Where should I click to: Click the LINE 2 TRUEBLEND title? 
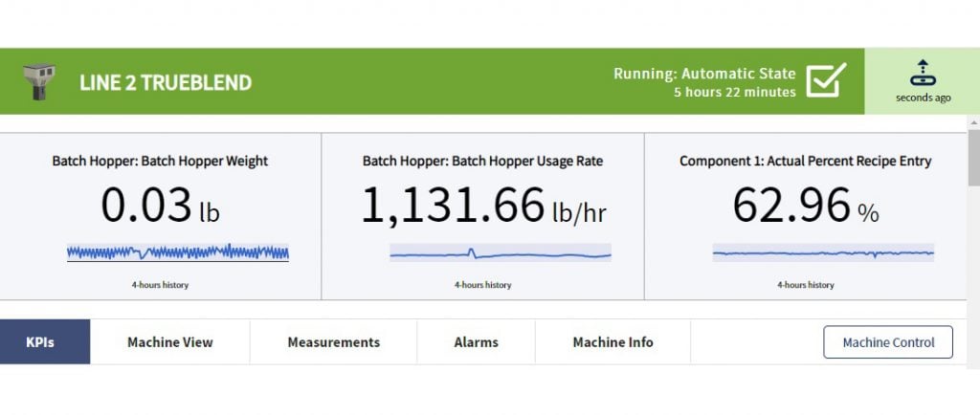[x=166, y=82]
